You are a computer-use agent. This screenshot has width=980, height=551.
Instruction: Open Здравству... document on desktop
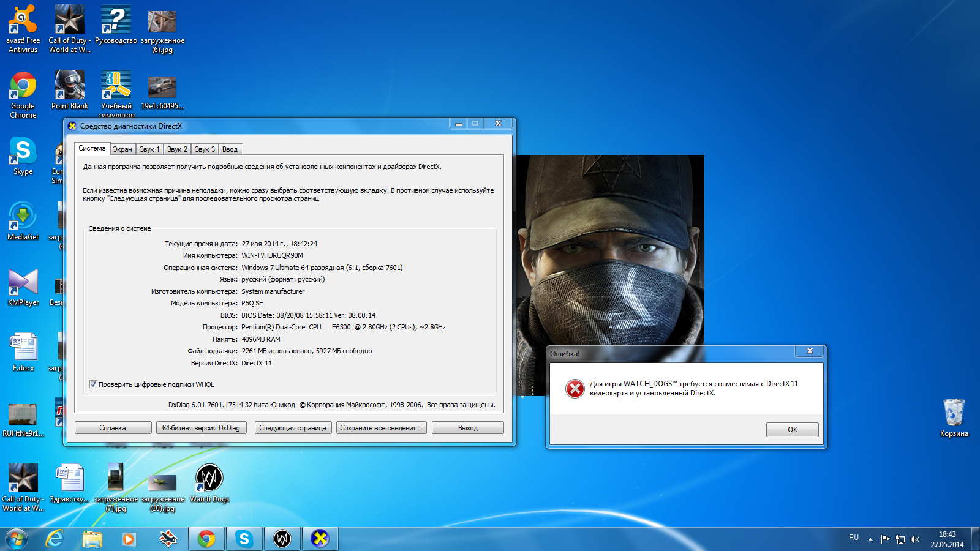pos(69,484)
